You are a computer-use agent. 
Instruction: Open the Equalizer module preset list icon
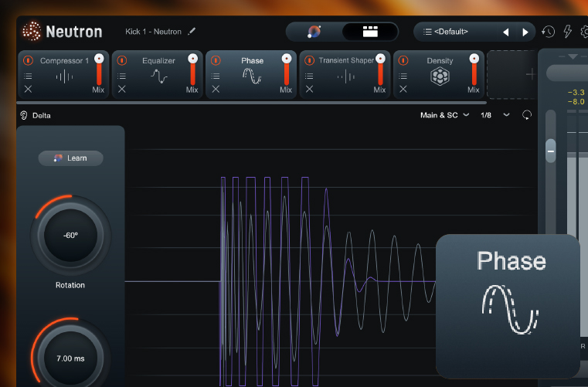(x=121, y=76)
